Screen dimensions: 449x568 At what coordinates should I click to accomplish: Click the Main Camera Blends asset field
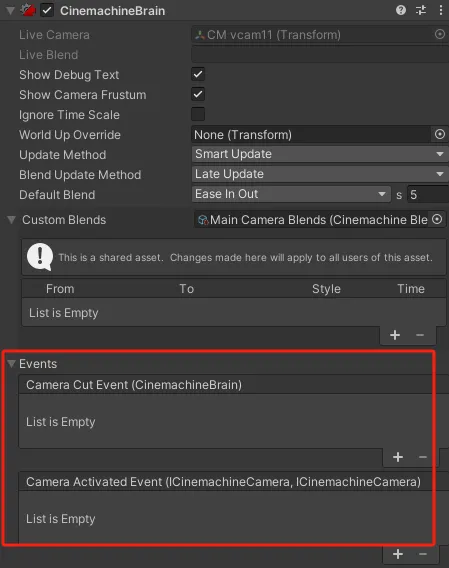312,220
